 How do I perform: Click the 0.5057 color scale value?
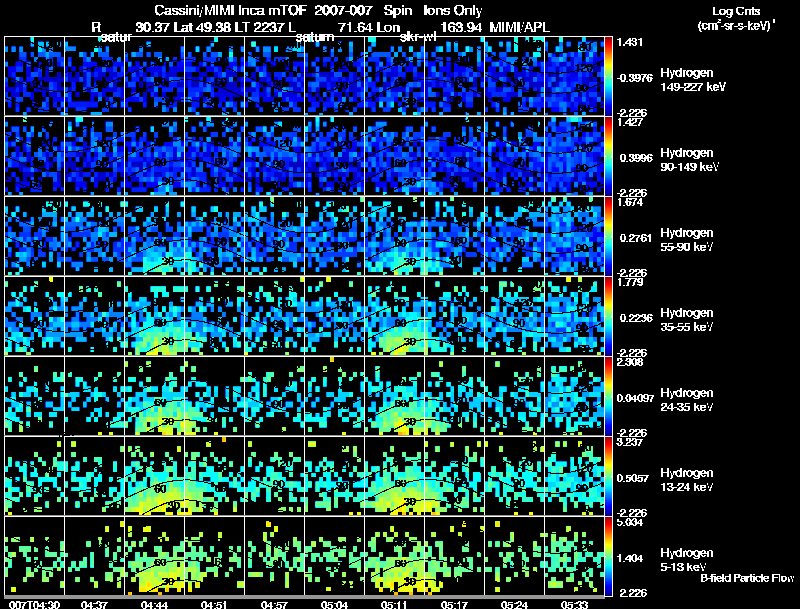click(x=633, y=478)
